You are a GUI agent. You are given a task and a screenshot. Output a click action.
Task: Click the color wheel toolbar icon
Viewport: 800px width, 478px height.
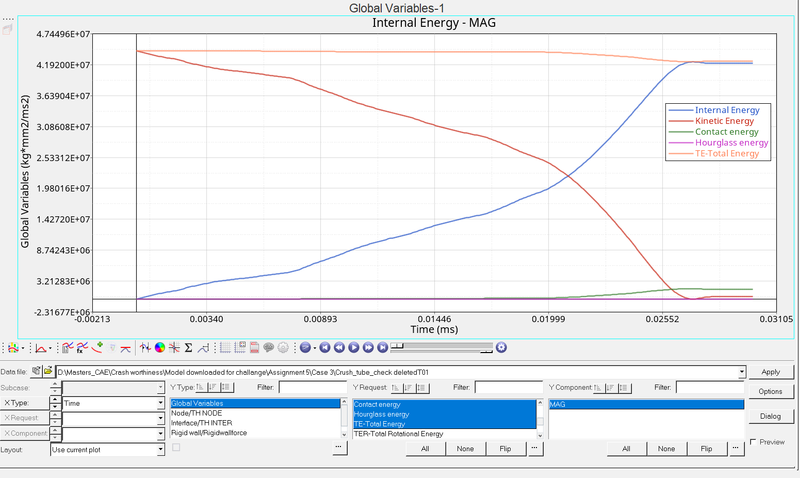159,348
